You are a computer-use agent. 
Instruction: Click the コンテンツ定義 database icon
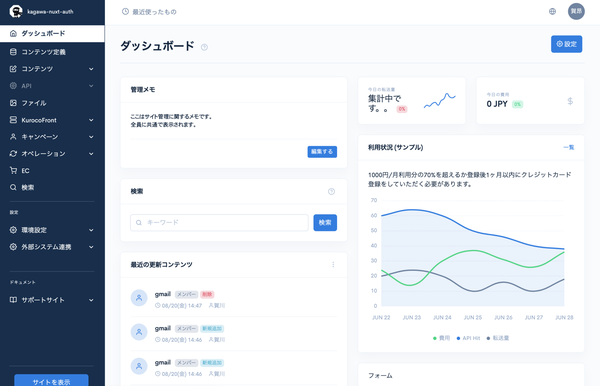(13, 52)
